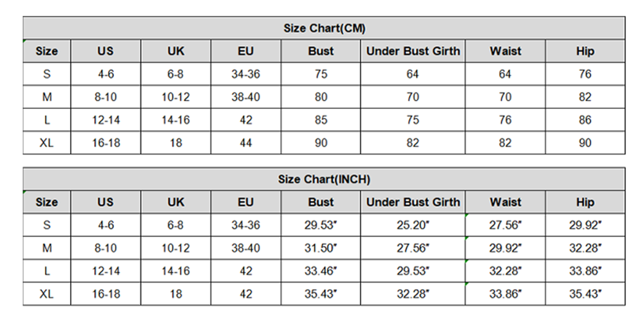Select the Bust header in the CM table
Viewport: 644px width, 322px height.
[321, 52]
